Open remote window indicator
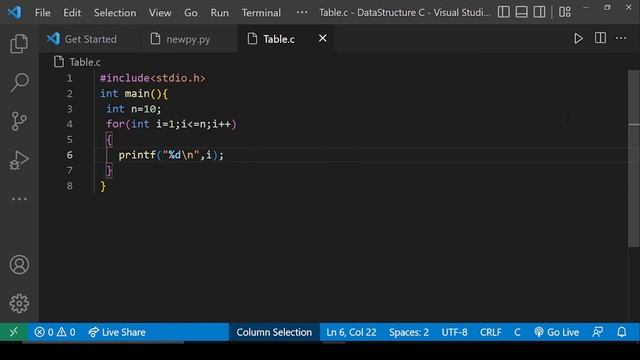Viewport: 640px width, 360px height. 14,332
